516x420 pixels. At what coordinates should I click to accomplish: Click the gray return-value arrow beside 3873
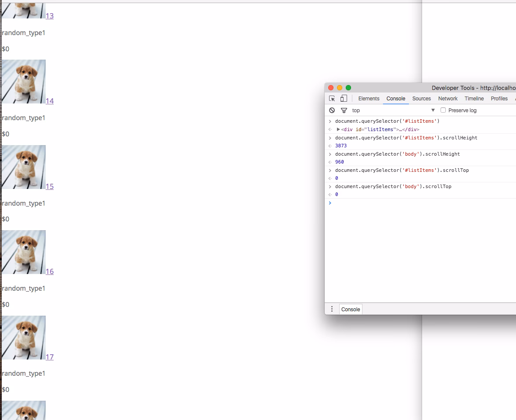point(330,145)
